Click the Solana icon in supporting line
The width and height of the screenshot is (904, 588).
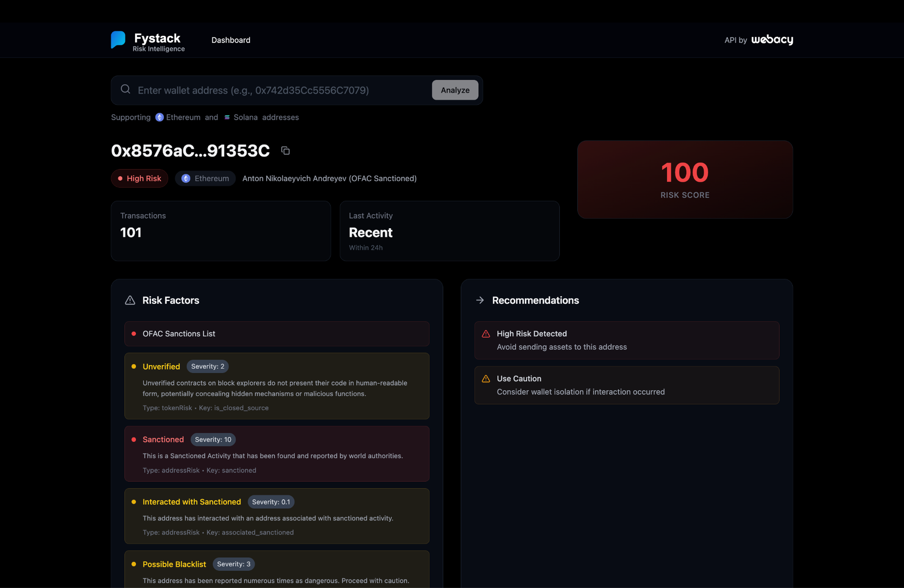click(227, 117)
